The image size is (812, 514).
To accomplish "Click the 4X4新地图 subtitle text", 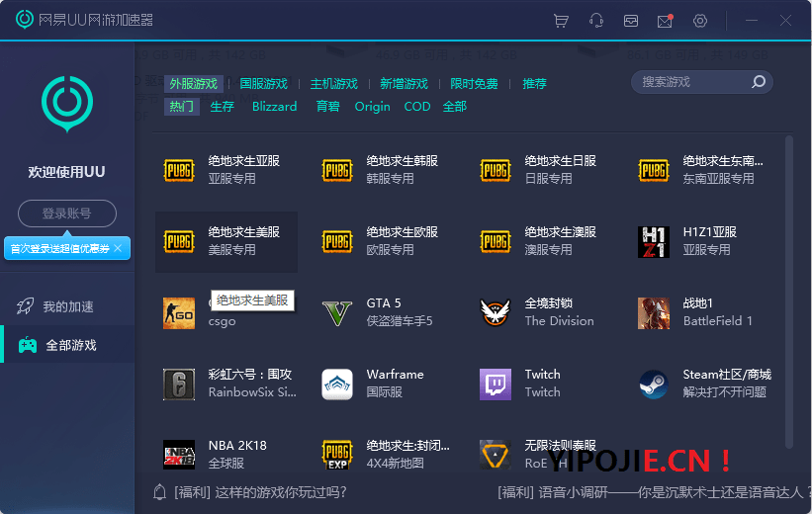I will [396, 463].
